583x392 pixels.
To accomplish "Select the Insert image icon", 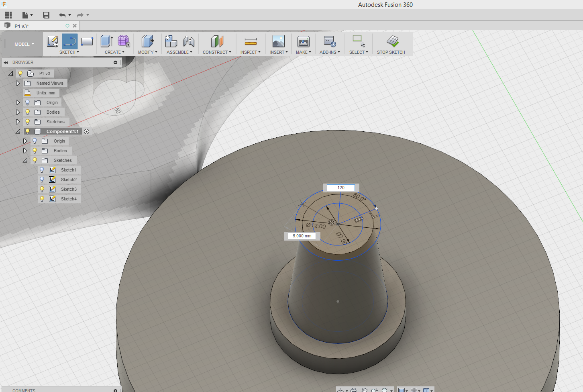I will [279, 41].
